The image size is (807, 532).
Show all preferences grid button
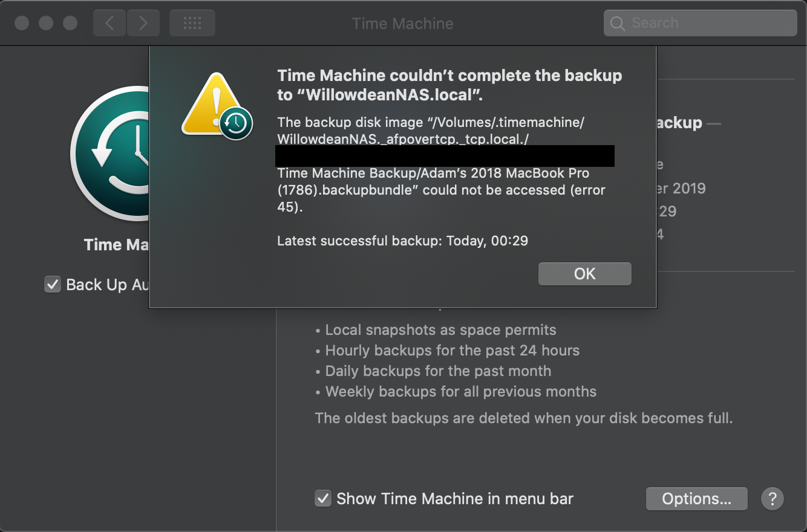coord(192,23)
